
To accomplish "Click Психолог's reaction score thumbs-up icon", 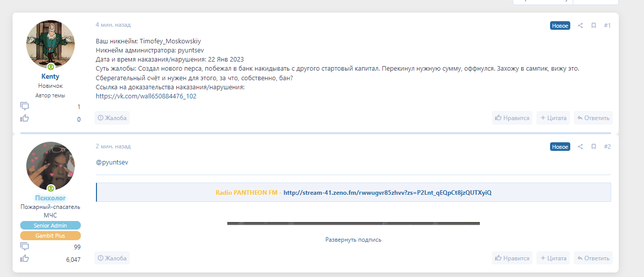I will [24, 258].
